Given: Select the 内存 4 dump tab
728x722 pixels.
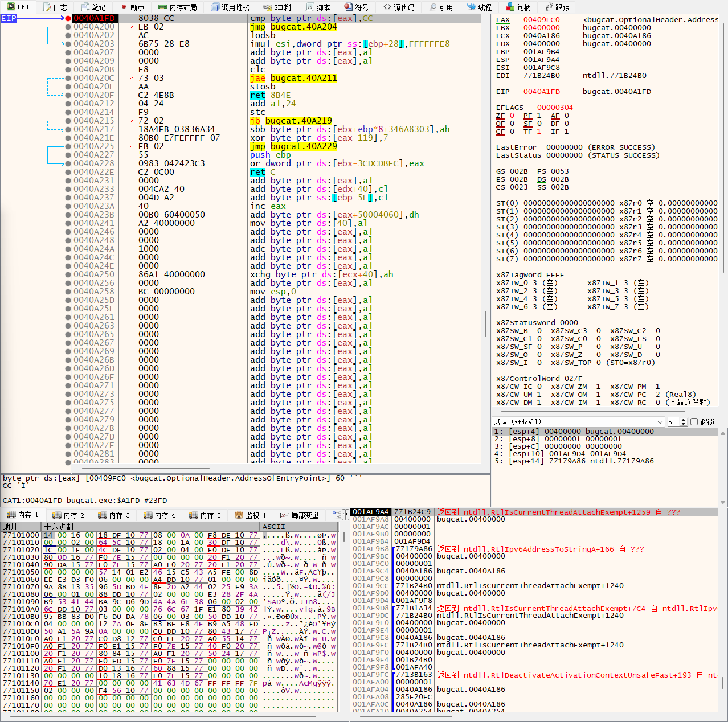Looking at the screenshot, I should [159, 515].
